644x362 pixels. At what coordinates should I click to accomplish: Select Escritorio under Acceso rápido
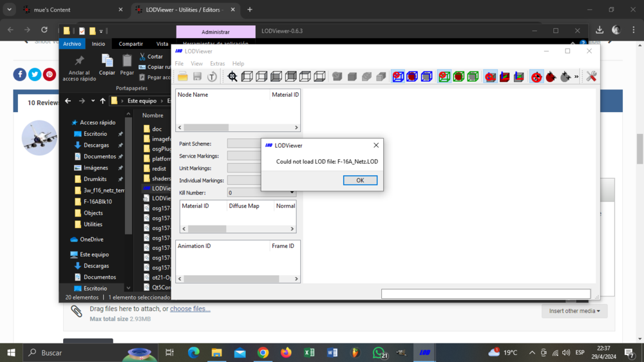pos(95,134)
